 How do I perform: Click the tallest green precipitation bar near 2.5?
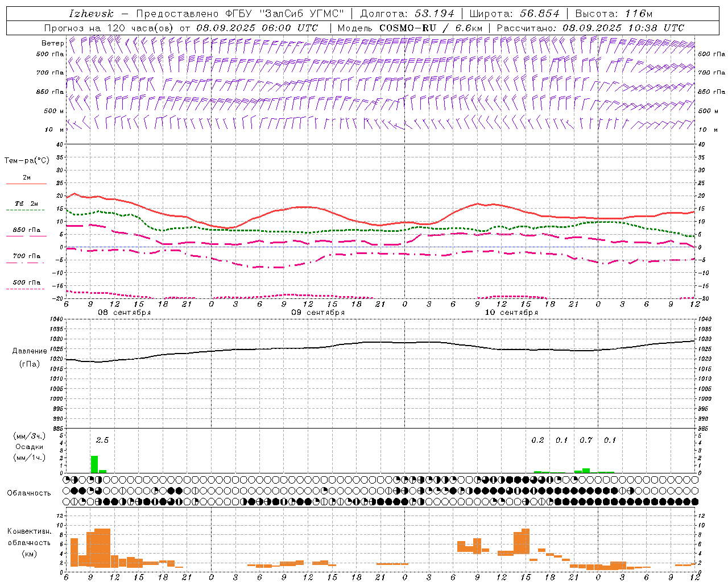[94, 464]
